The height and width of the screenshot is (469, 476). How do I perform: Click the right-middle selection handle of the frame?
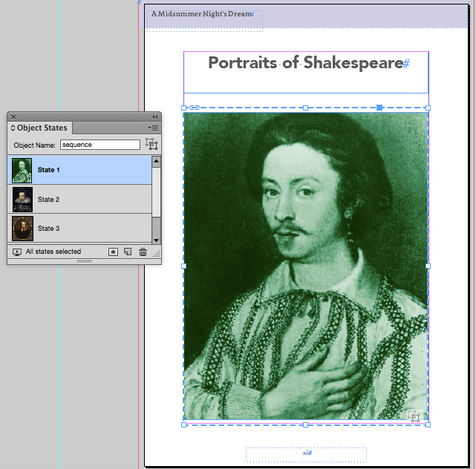point(428,266)
